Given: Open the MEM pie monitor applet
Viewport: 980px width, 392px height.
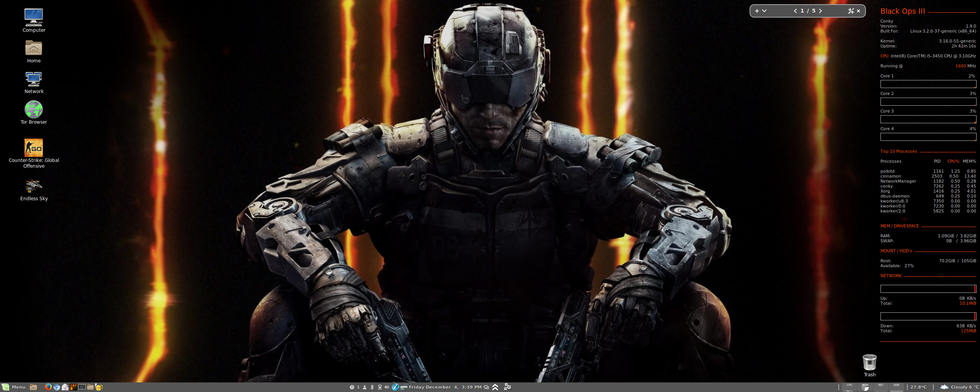Looking at the screenshot, I should (x=865, y=387).
